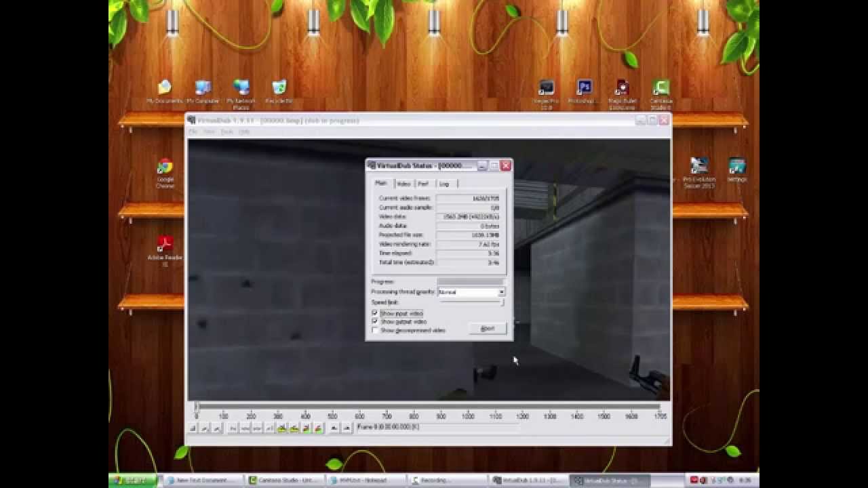Select the Adobe Reader desktop icon
The image size is (868, 488).
coord(165,251)
